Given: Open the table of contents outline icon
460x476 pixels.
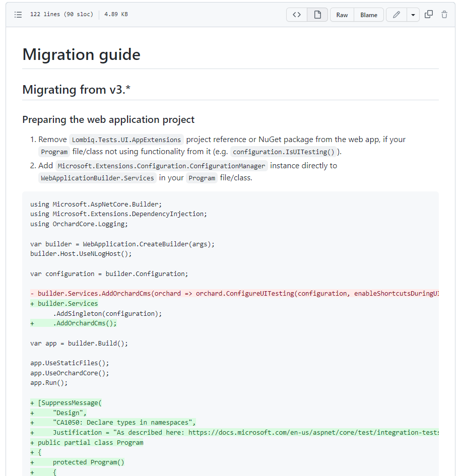Looking at the screenshot, I should (x=18, y=15).
